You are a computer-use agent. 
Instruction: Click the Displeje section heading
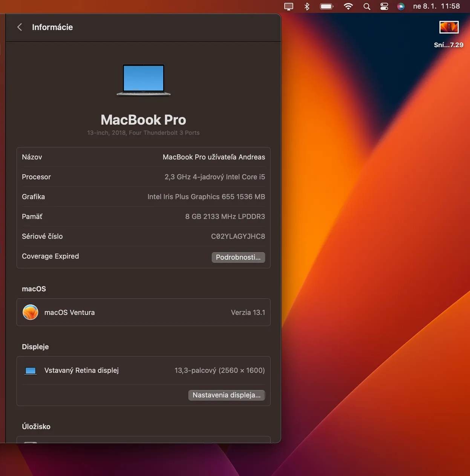click(x=35, y=347)
